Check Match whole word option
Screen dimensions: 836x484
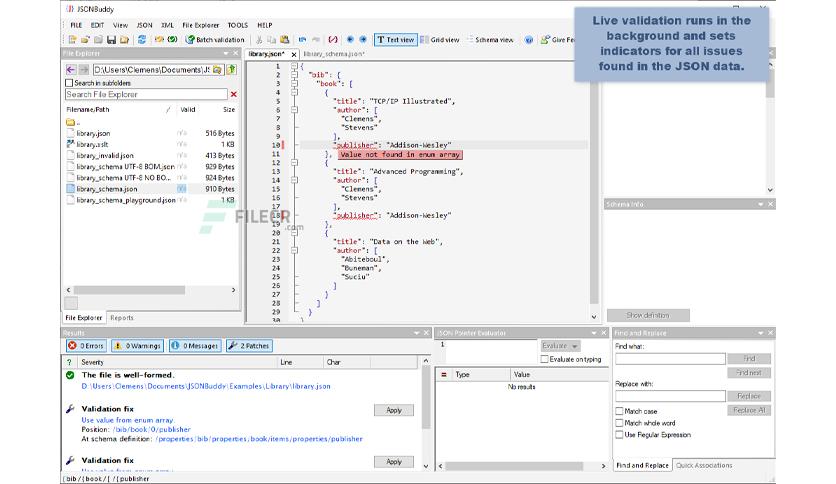pos(619,423)
